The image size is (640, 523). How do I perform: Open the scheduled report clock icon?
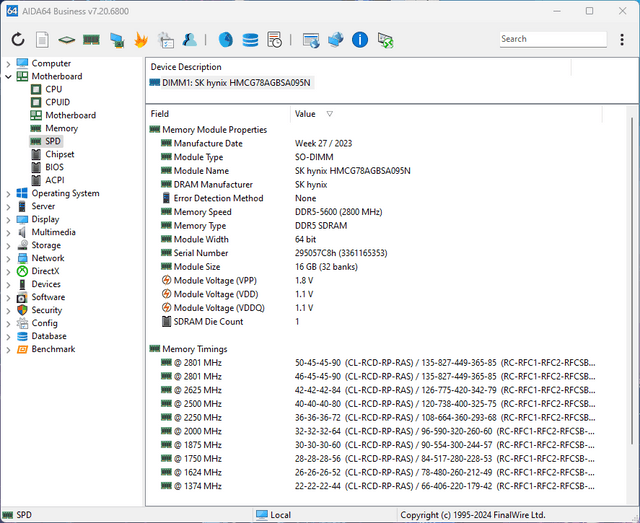[274, 40]
